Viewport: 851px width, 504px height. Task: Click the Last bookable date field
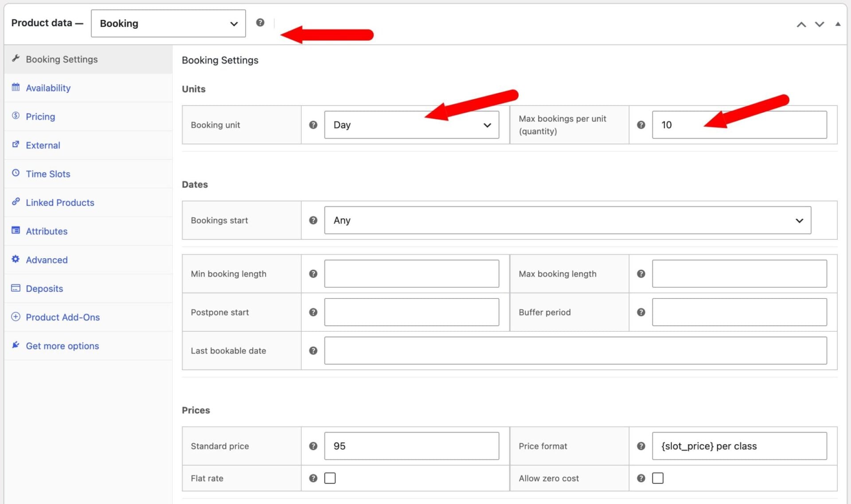pyautogui.click(x=575, y=351)
